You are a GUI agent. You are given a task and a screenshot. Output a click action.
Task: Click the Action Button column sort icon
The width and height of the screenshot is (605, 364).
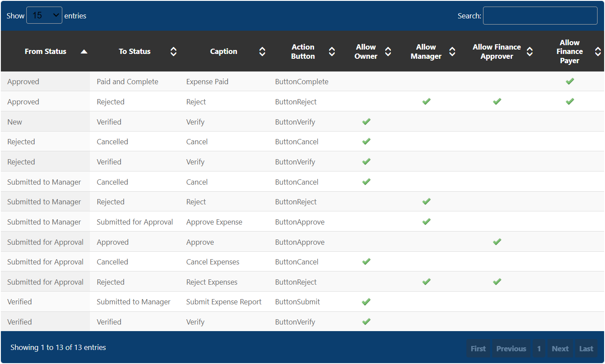332,52
